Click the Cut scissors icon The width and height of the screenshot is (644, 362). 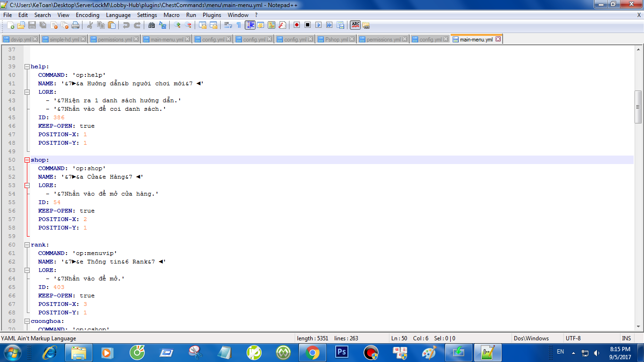tap(90, 25)
